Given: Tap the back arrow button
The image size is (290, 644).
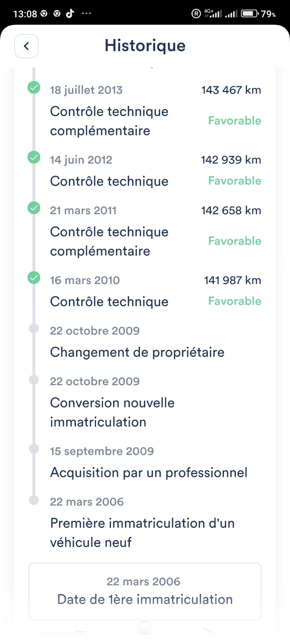Looking at the screenshot, I should tap(26, 46).
